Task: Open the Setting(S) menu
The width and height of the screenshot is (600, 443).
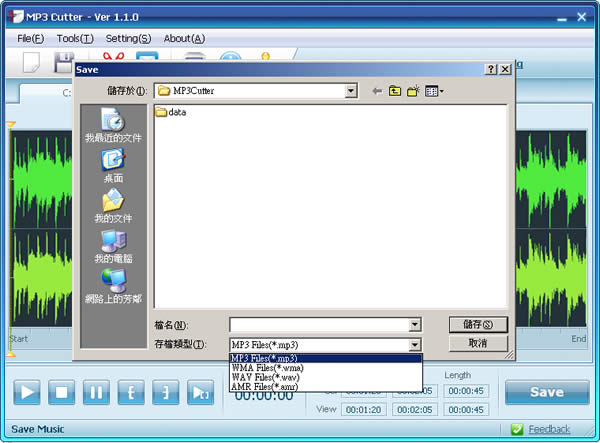Action: click(128, 39)
